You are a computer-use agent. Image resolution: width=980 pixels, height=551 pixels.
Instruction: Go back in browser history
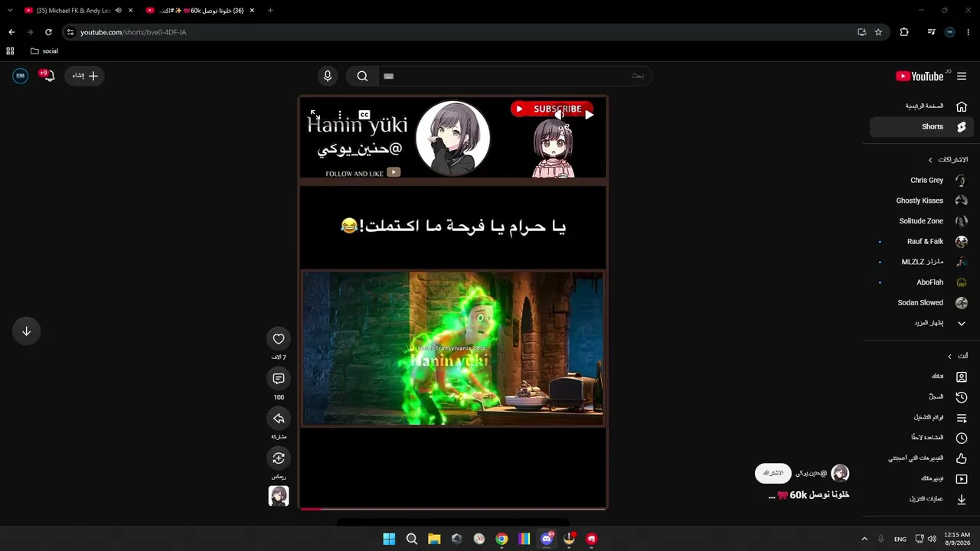tap(11, 32)
